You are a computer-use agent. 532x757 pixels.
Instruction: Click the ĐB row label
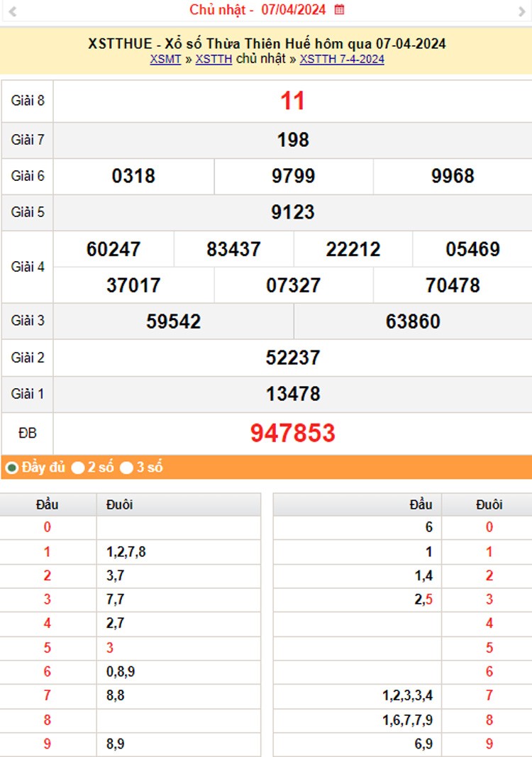28,433
